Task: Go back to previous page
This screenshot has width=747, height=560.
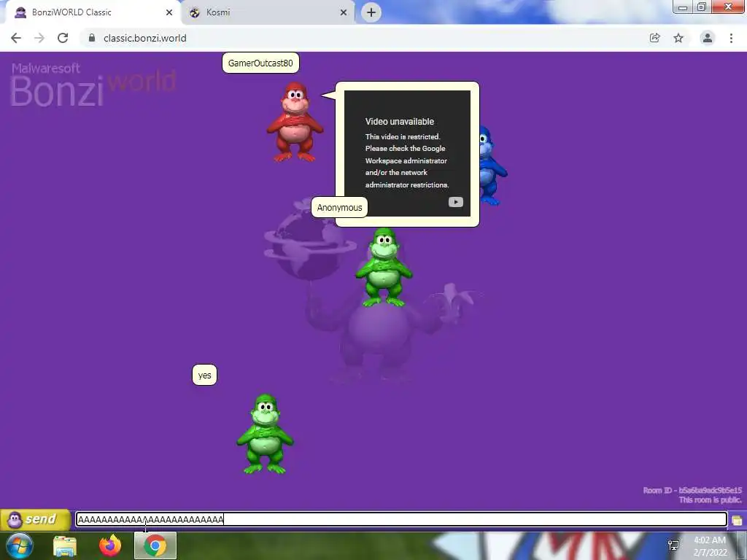Action: pos(16,38)
